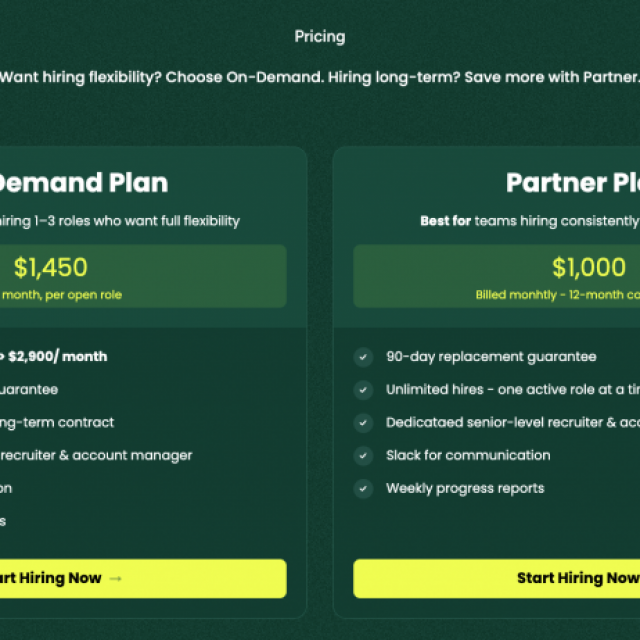Click checkmark beside Unlimited hires feature
This screenshot has height=640, width=640.
pos(363,390)
